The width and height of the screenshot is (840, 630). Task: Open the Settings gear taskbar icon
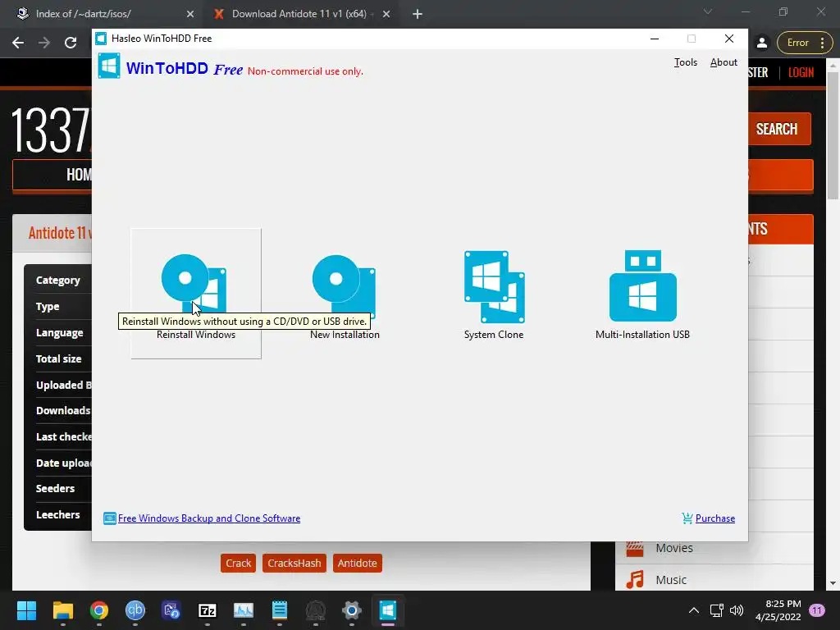[x=351, y=610]
